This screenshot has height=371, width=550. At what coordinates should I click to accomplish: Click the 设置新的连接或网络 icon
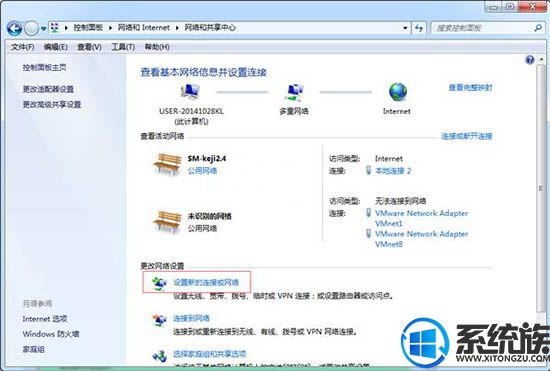[x=159, y=283]
